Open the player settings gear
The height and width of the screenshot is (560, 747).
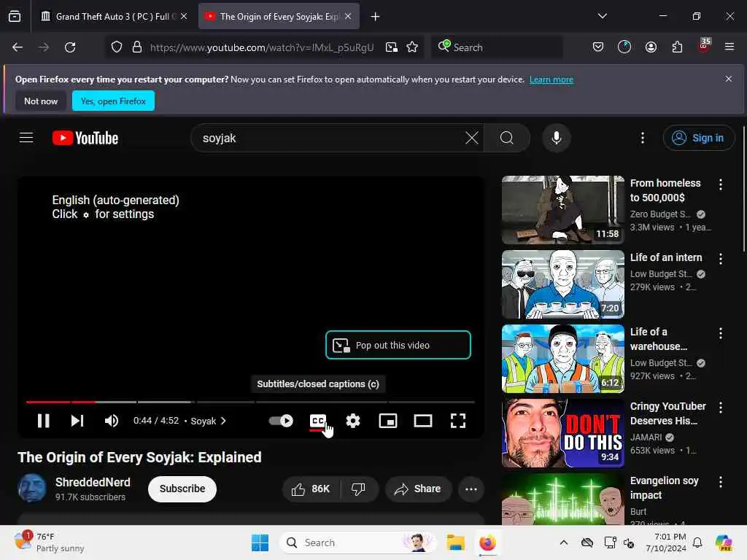tap(353, 421)
